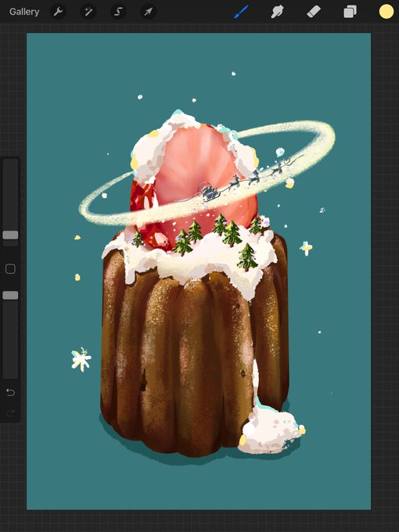Select the Eraser tool
The image size is (399, 532).
click(x=314, y=12)
